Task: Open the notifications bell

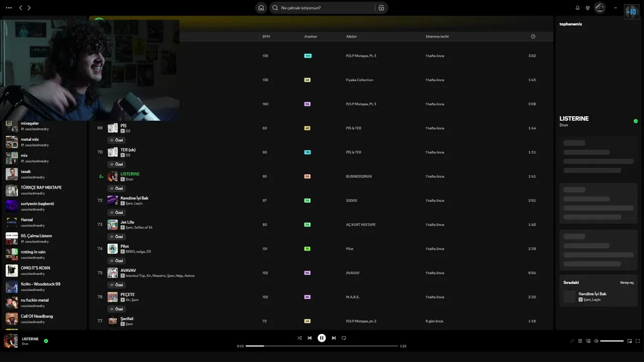Action: (x=578, y=8)
